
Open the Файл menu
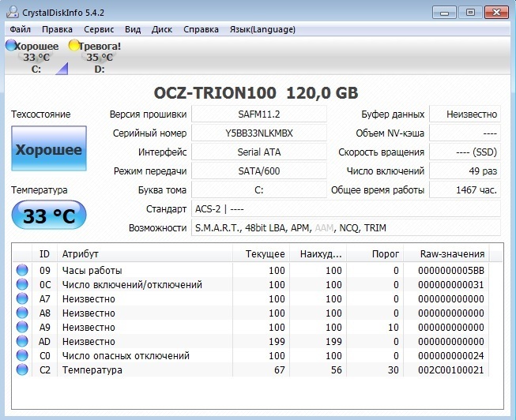click(21, 29)
